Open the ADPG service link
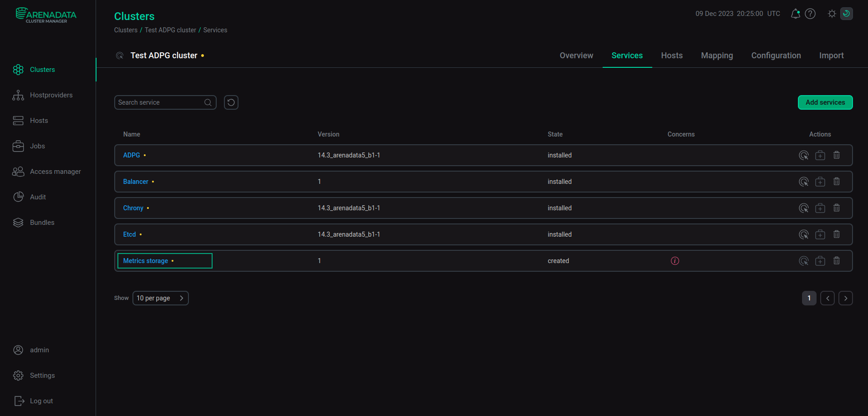Viewport: 868px width, 416px height. point(132,155)
